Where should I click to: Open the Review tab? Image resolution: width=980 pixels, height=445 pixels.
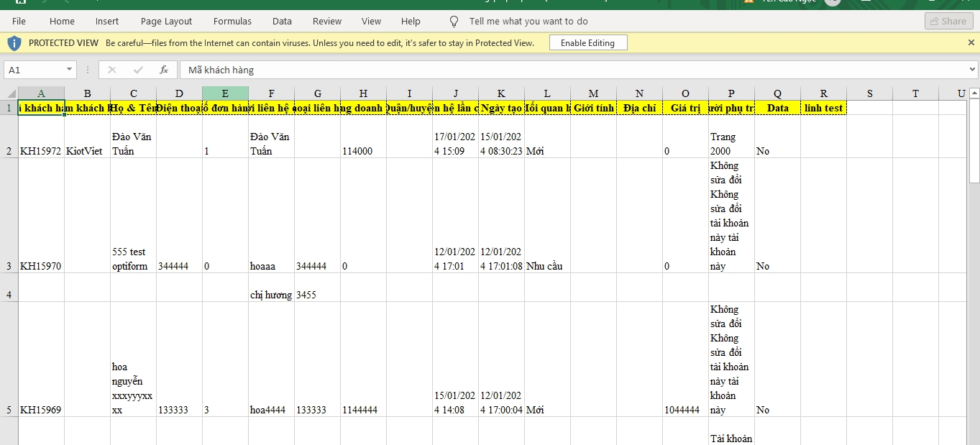click(x=327, y=21)
